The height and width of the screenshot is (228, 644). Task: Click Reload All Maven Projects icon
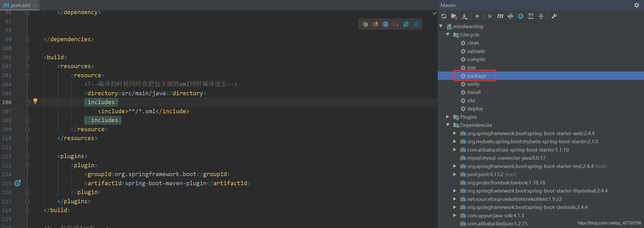(444, 16)
